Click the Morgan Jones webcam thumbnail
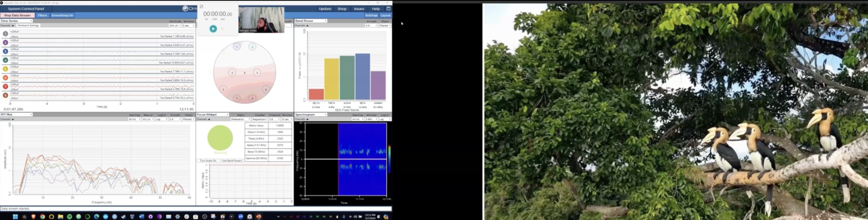 tap(261, 20)
